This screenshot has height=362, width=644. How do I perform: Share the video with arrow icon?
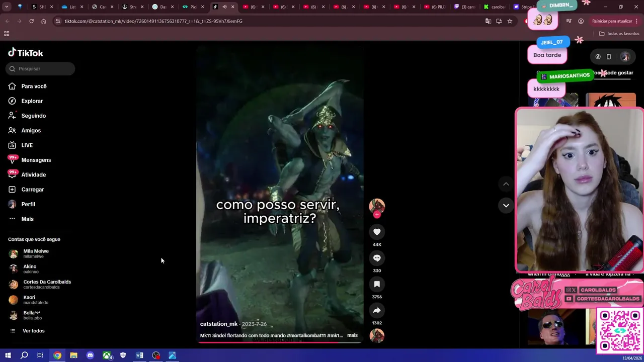(377, 310)
